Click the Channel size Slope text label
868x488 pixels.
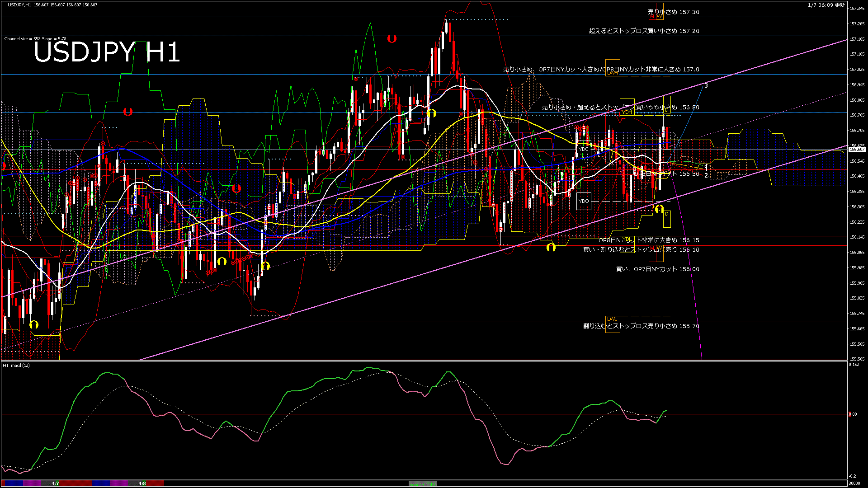click(35, 39)
